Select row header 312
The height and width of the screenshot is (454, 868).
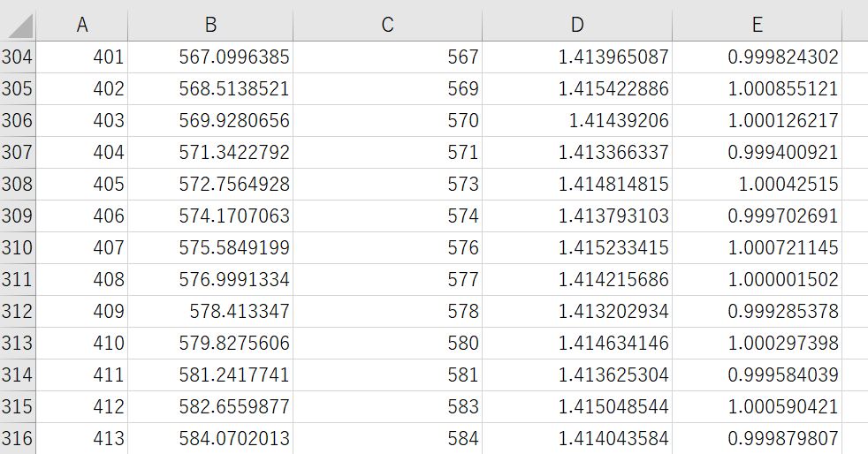pyautogui.click(x=18, y=311)
